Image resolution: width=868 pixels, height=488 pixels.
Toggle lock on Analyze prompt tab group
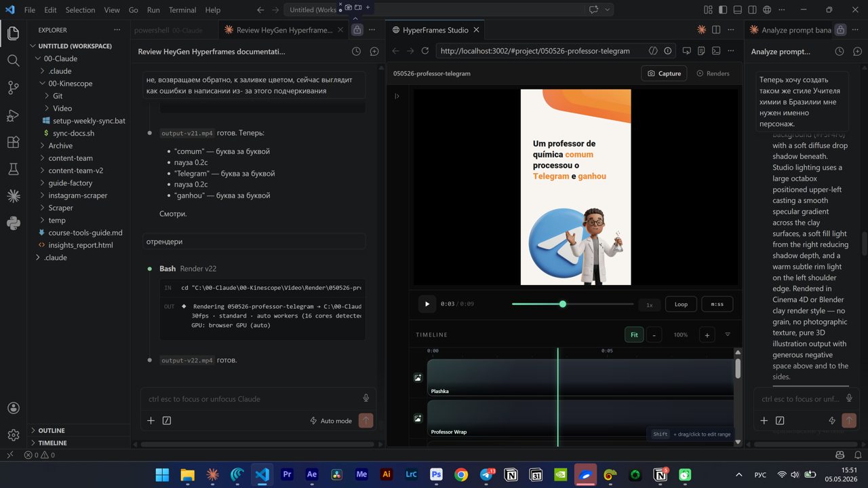pos(840,30)
